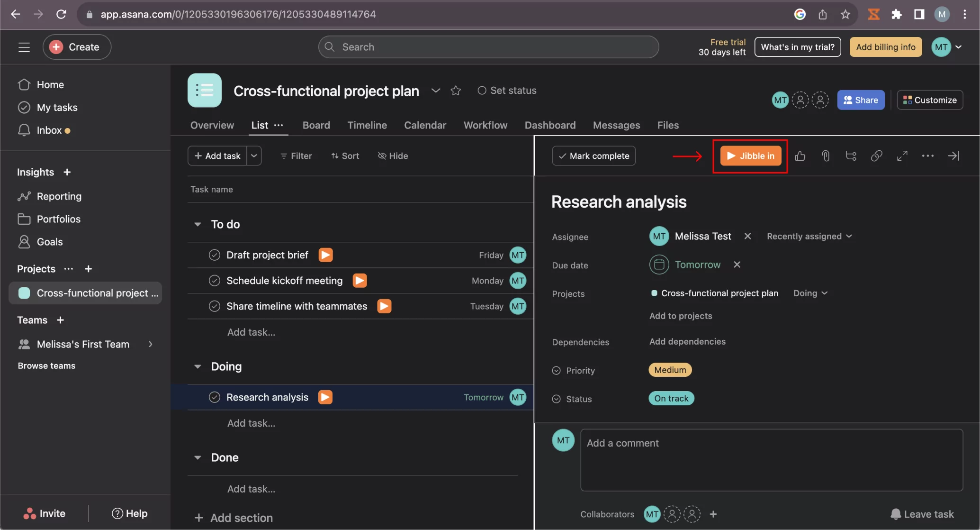Viewport: 980px width, 530px height.
Task: Add a subtask using the subtask icon
Action: click(x=851, y=156)
